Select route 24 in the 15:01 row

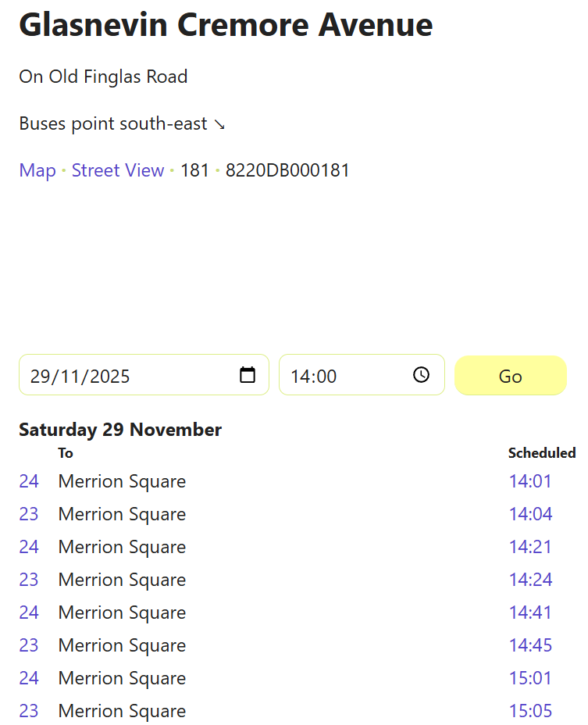click(x=29, y=678)
